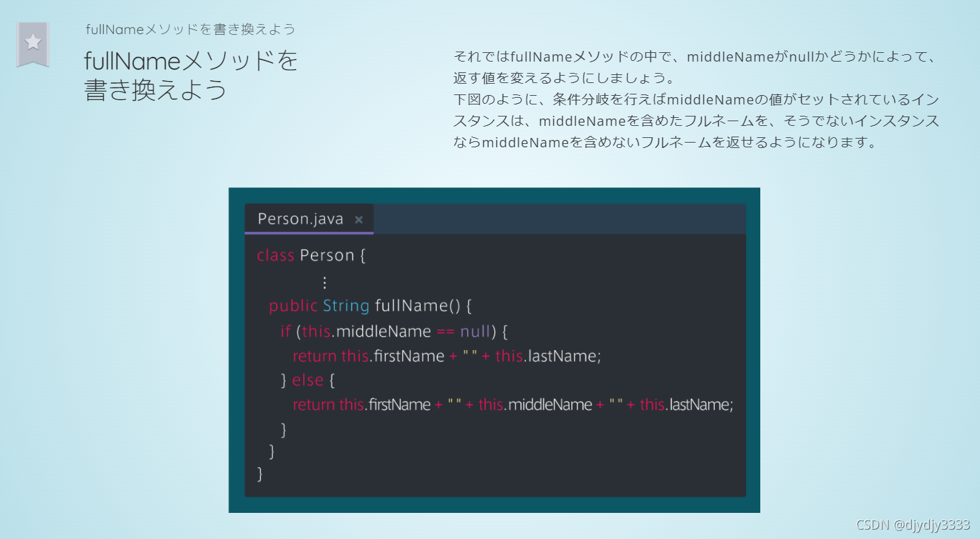This screenshot has width=980, height=539.
Task: Click the return line containing this.middleName
Action: 513,404
